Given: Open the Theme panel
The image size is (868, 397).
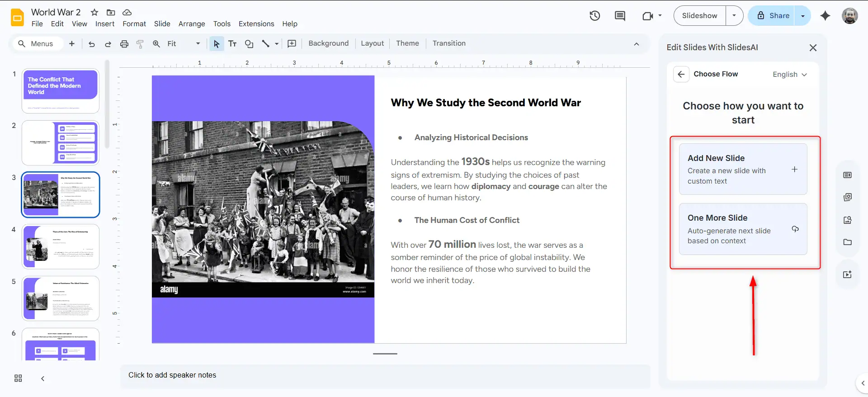Looking at the screenshot, I should tap(407, 43).
